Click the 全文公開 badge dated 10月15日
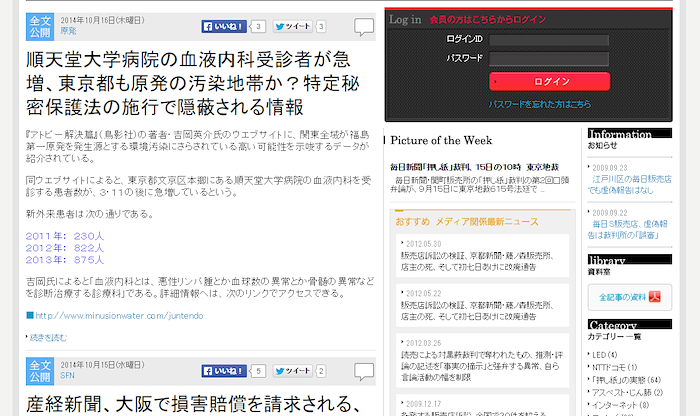700x416 pixels. click(x=40, y=371)
